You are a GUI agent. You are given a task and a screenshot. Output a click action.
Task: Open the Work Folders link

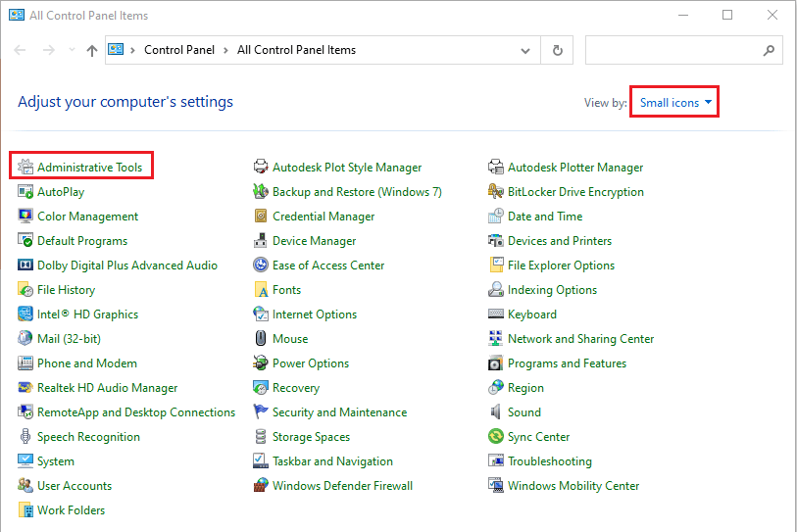[72, 510]
